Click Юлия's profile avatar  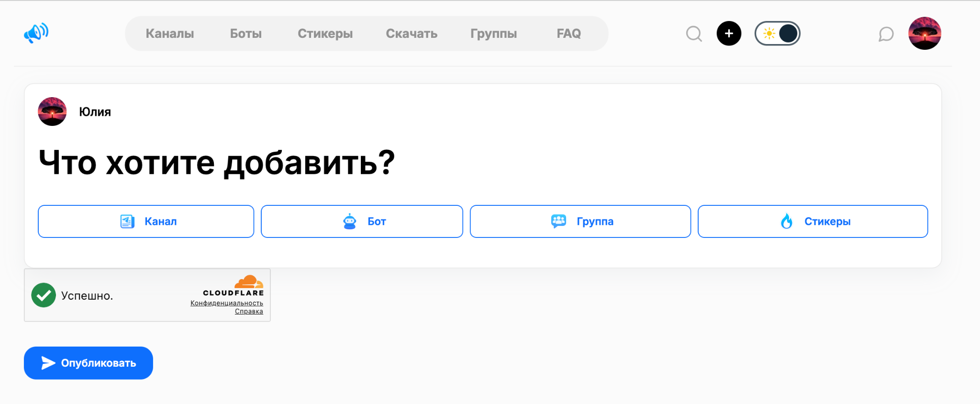[53, 112]
